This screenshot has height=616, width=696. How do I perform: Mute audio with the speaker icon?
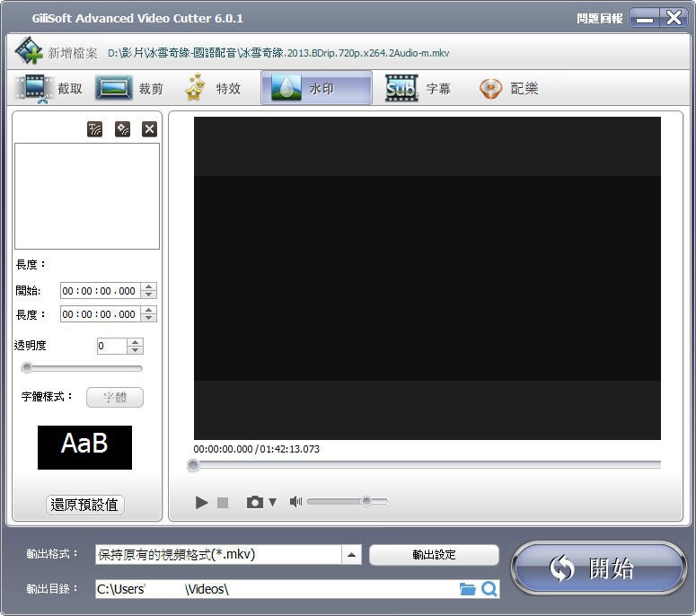coord(295,501)
